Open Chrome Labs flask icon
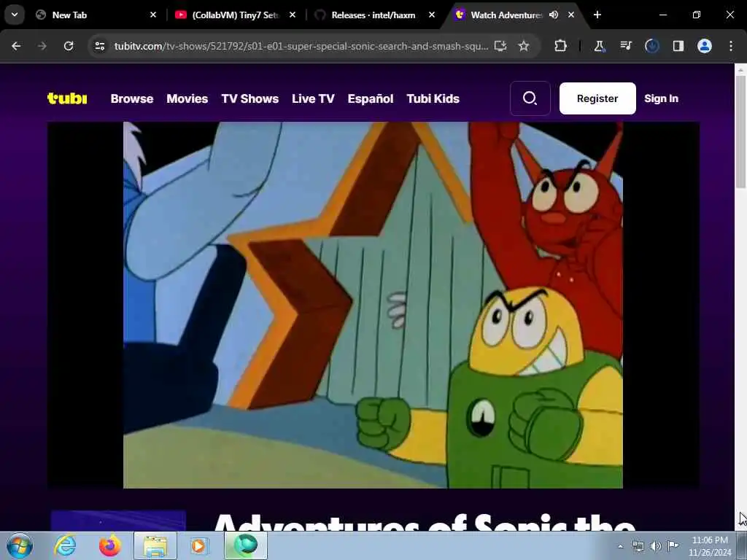This screenshot has height=560, width=747. pyautogui.click(x=600, y=46)
